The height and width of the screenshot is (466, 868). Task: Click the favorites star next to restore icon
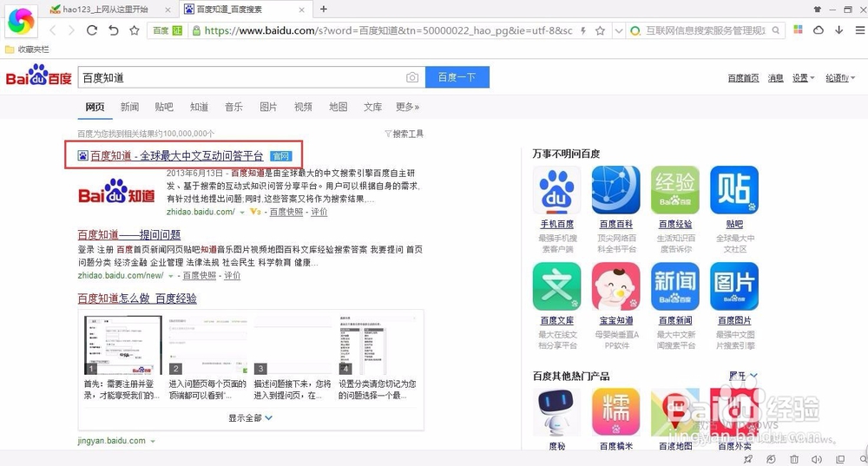[x=134, y=30]
